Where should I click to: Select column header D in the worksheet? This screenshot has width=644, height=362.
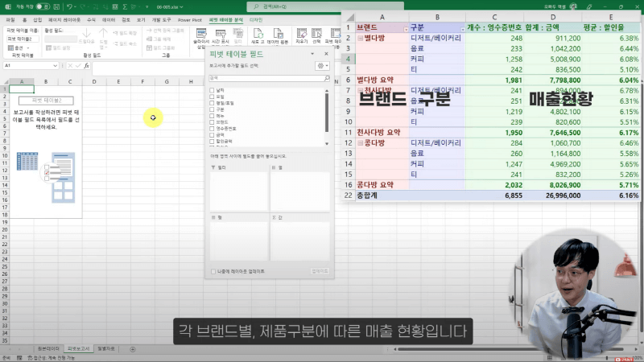pyautogui.click(x=94, y=82)
